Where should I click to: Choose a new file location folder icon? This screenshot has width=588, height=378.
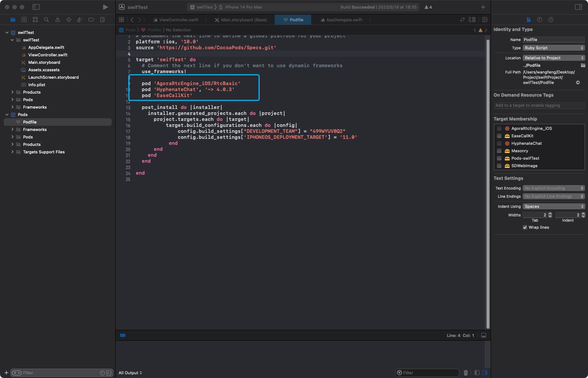[x=583, y=65]
